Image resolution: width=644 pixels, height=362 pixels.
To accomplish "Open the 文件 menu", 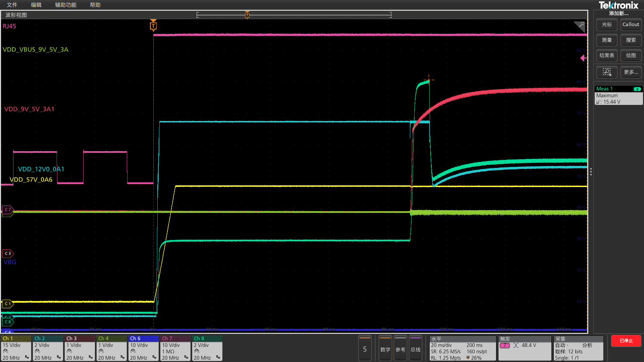I will tap(12, 5).
